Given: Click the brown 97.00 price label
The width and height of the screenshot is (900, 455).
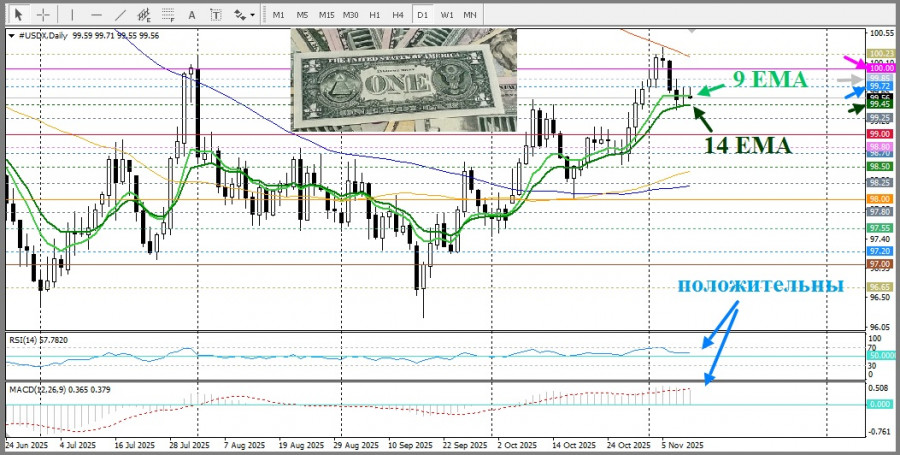Looking at the screenshot, I should point(880,265).
